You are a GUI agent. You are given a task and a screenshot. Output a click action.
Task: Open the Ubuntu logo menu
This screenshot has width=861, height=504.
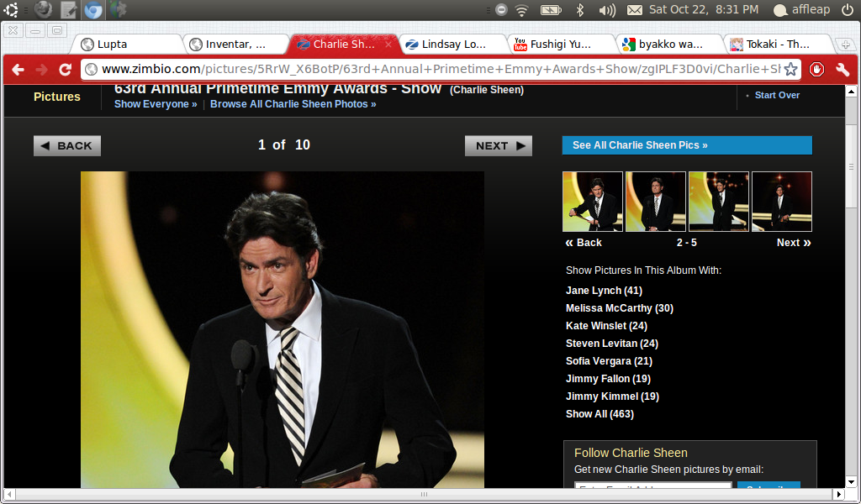coord(11,9)
